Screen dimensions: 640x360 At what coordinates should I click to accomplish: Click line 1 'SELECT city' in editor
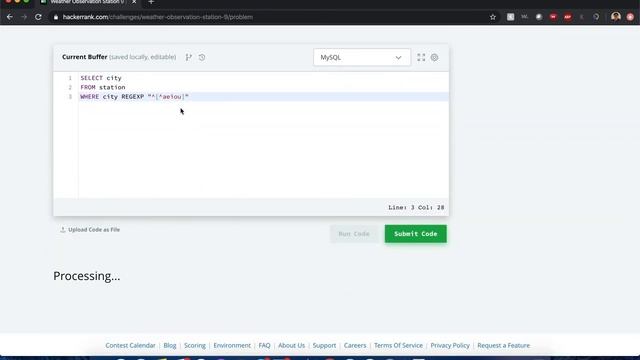tap(101, 78)
